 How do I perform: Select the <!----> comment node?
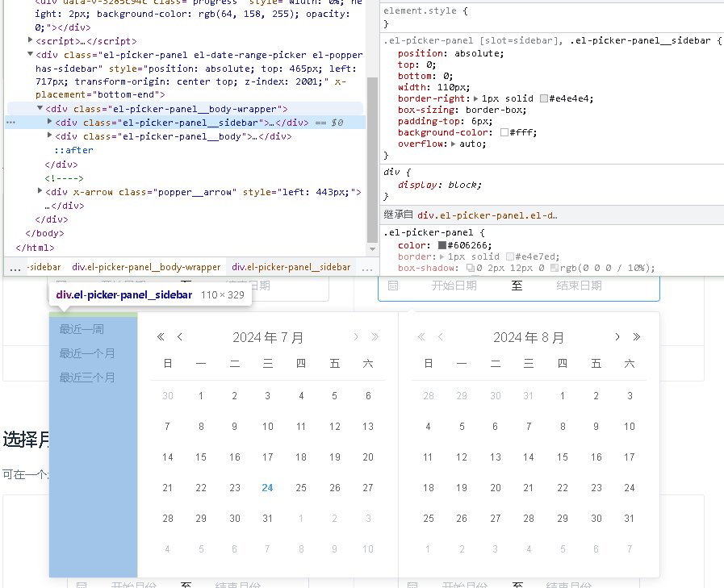click(x=64, y=178)
